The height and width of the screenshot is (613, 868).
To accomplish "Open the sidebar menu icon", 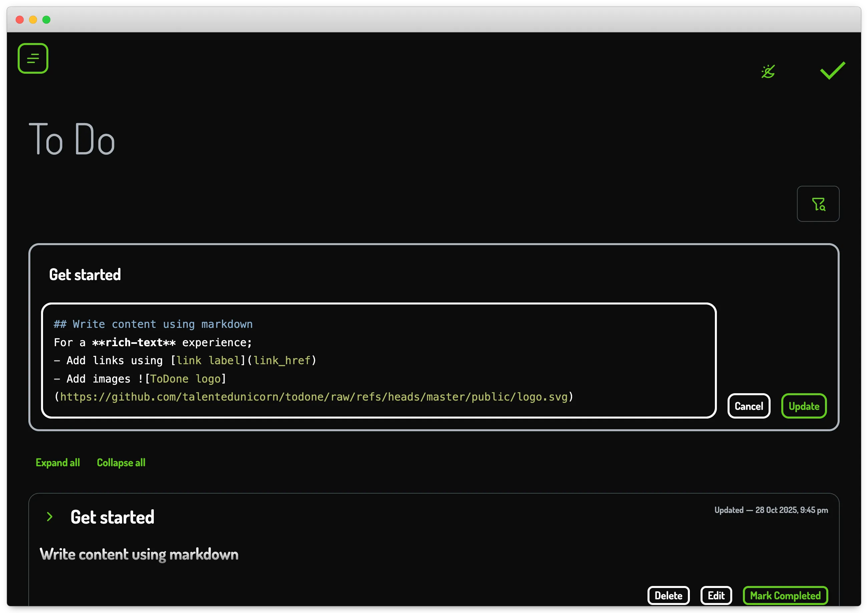I will [33, 58].
